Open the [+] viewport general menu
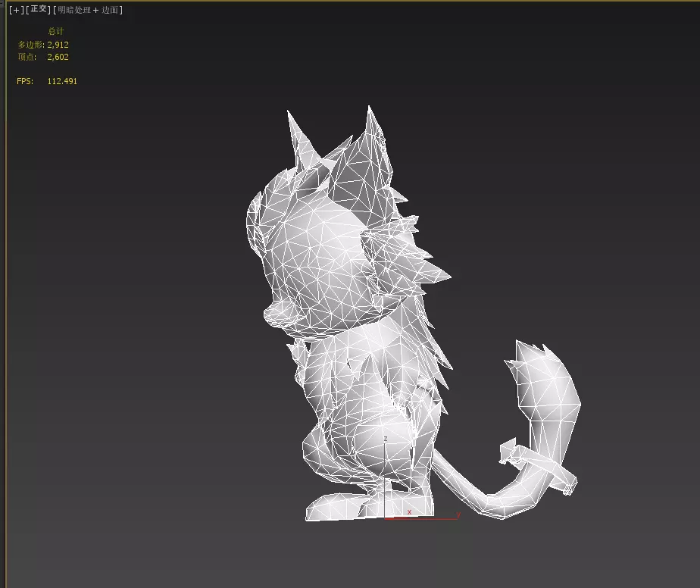Screen dimensions: 700x588 pyautogui.click(x=16, y=10)
